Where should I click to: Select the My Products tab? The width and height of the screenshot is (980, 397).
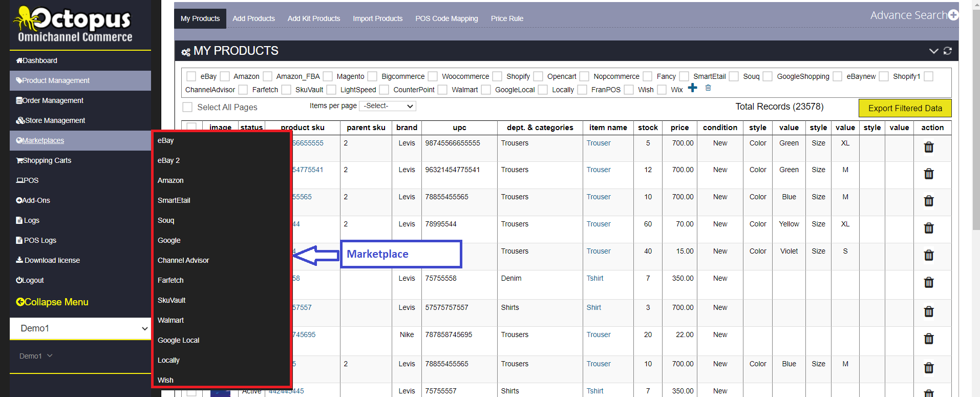[200, 18]
